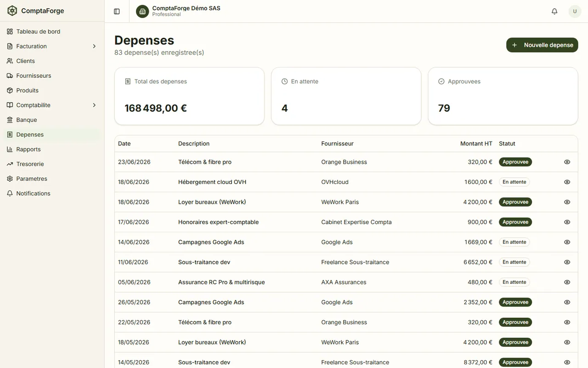The height and width of the screenshot is (368, 588).
Task: Click the Banque building icon
Action: tap(10, 120)
